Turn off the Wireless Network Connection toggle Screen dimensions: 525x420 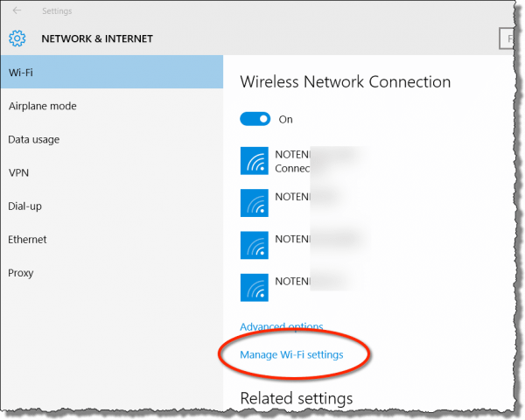[x=255, y=119]
